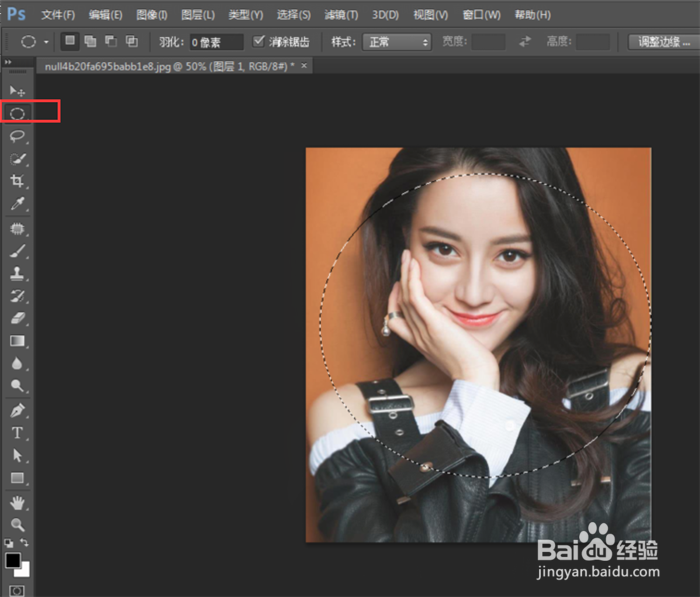Open the 文件(F) menu
Screen dimensions: 700x597
click(58, 15)
